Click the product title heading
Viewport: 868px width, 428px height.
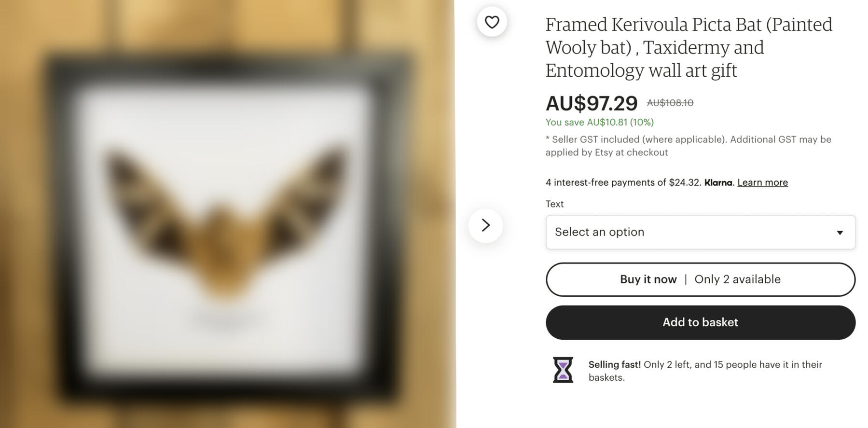tap(689, 47)
